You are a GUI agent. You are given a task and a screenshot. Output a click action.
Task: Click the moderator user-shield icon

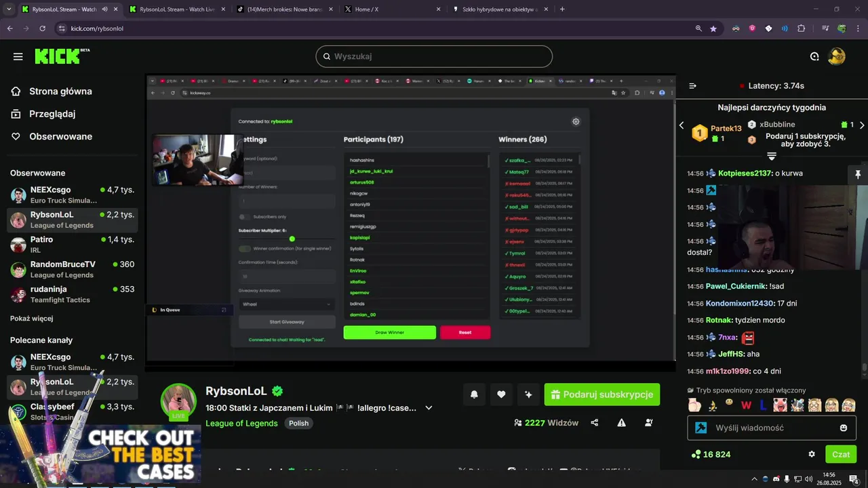click(x=649, y=422)
